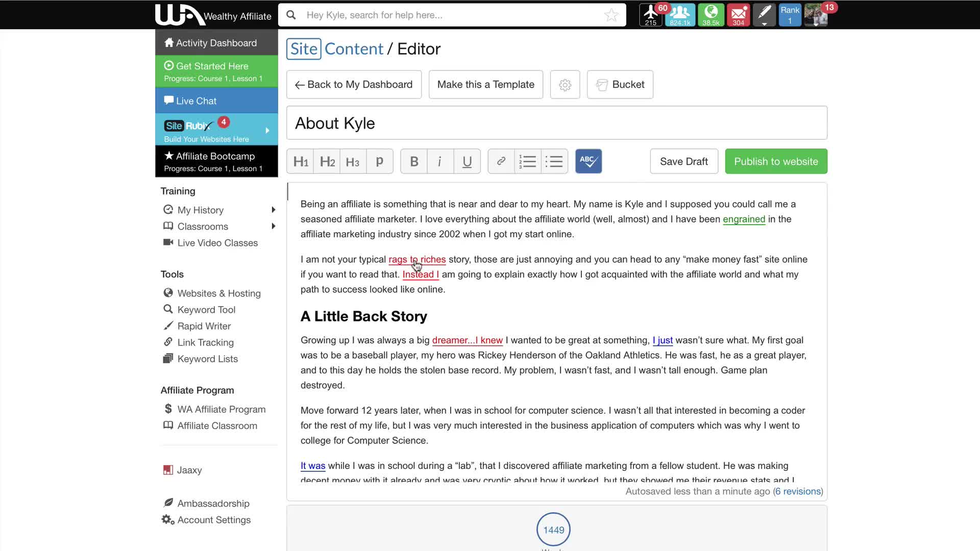Open Rapid Writer
Screen dimensions: 980x551
point(204,326)
